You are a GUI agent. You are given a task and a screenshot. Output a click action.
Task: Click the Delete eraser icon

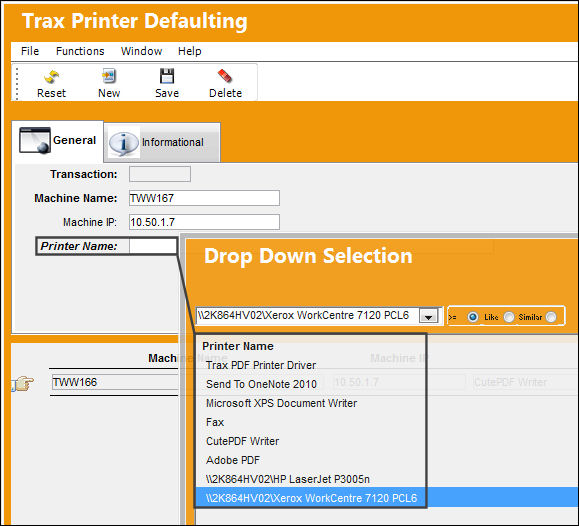click(x=225, y=76)
